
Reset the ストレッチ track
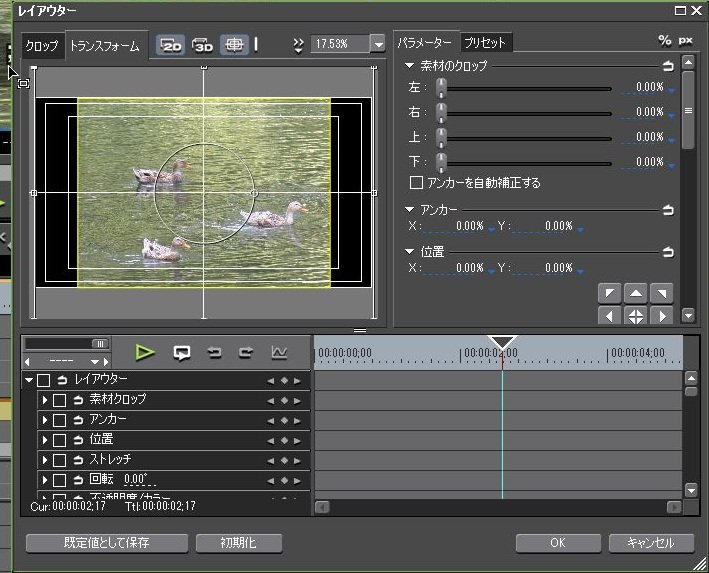pos(78,460)
